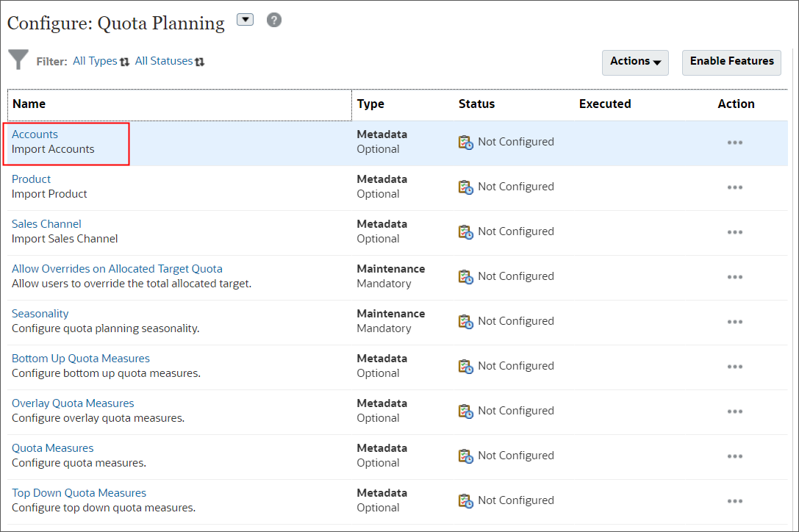Open action ellipsis for Accounts row
This screenshot has height=532, width=799.
point(735,143)
